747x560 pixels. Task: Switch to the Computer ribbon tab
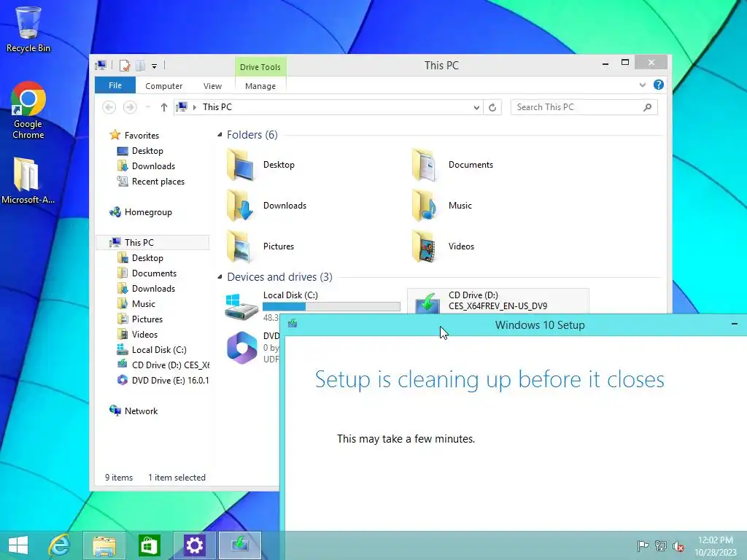click(163, 86)
